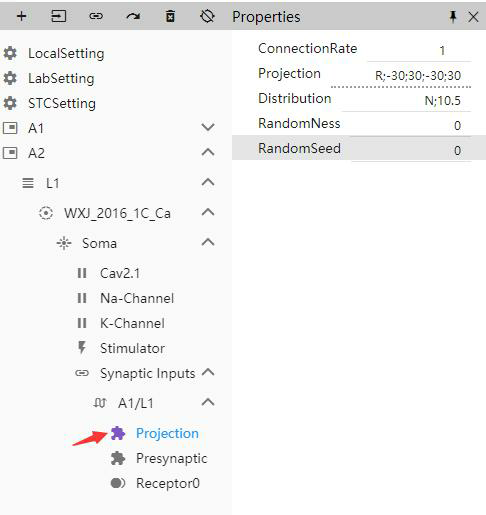Image resolution: width=486 pixels, height=515 pixels.
Task: Click the crossed-out circle toolbar icon
Action: point(207,16)
